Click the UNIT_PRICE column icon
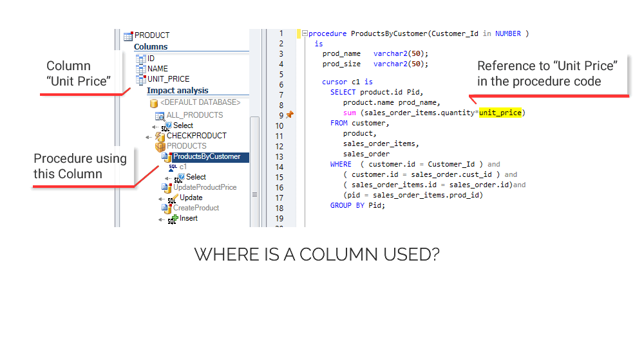Screen dimensions: 644x341 pos(141,79)
